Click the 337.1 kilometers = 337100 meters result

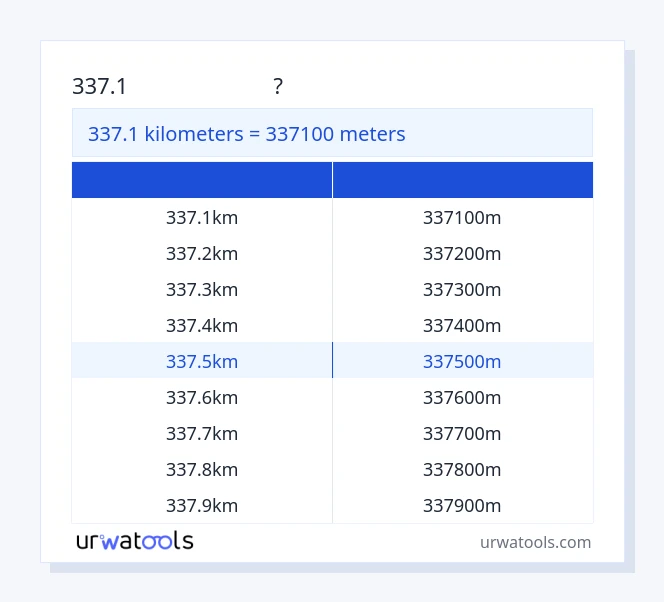[x=247, y=134]
